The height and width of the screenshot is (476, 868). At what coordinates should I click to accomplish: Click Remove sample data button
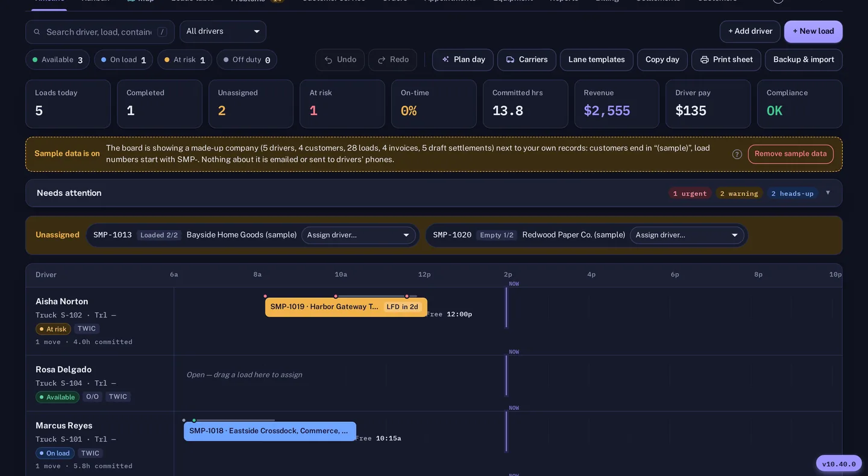click(791, 154)
